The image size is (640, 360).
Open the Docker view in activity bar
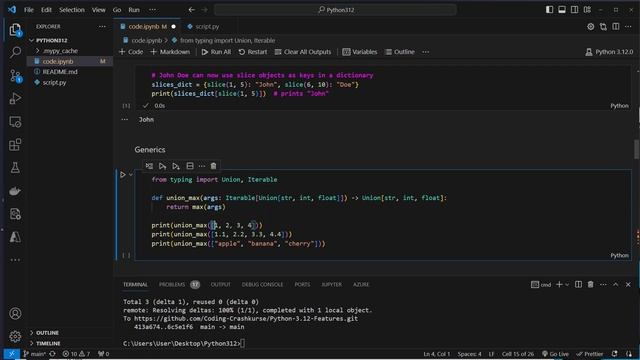click(x=15, y=191)
